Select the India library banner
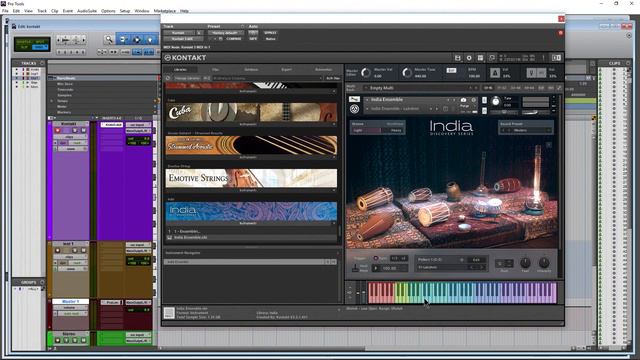The width and height of the screenshot is (640, 360). (251, 211)
